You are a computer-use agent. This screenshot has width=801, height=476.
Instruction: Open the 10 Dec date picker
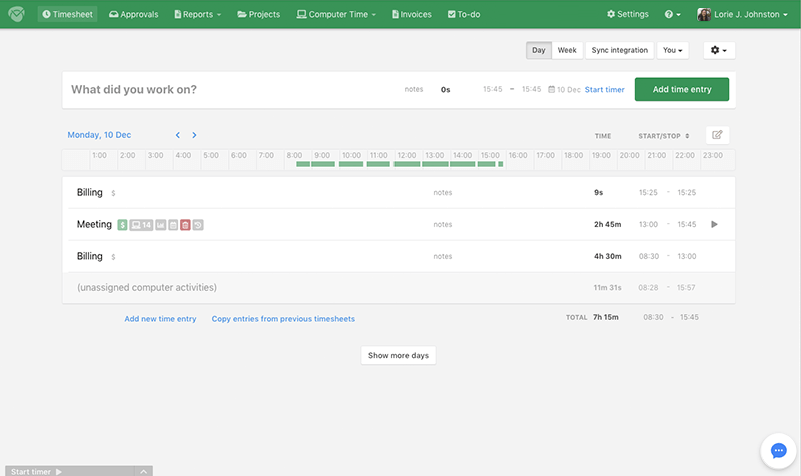(564, 90)
